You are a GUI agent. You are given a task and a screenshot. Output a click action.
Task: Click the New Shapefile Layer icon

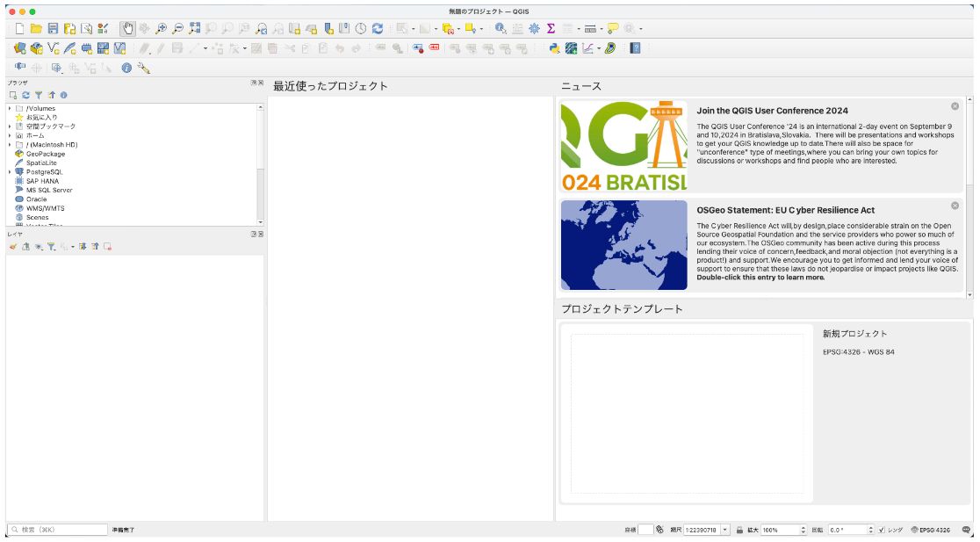[x=54, y=48]
